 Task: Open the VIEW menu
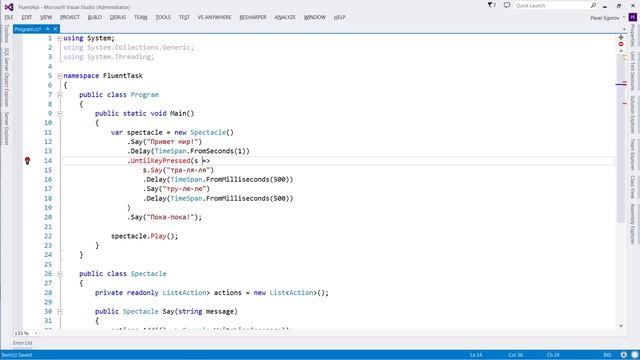coord(46,17)
